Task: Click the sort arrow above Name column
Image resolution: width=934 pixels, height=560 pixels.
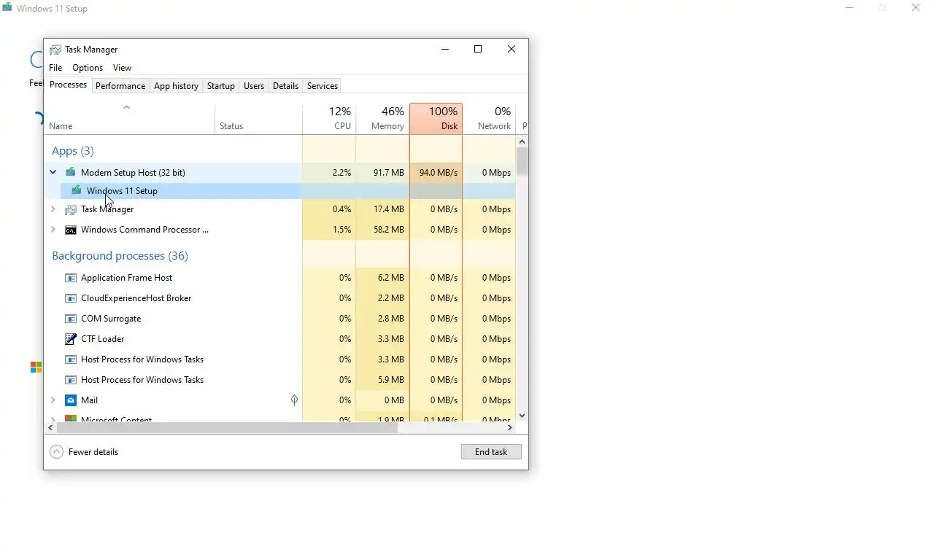Action: (126, 107)
